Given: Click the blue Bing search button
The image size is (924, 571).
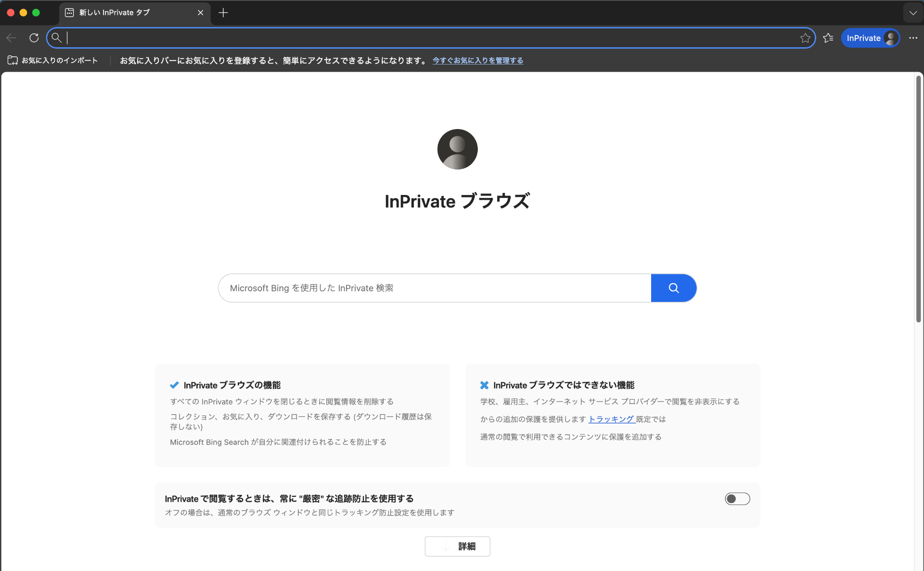Looking at the screenshot, I should pyautogui.click(x=673, y=288).
